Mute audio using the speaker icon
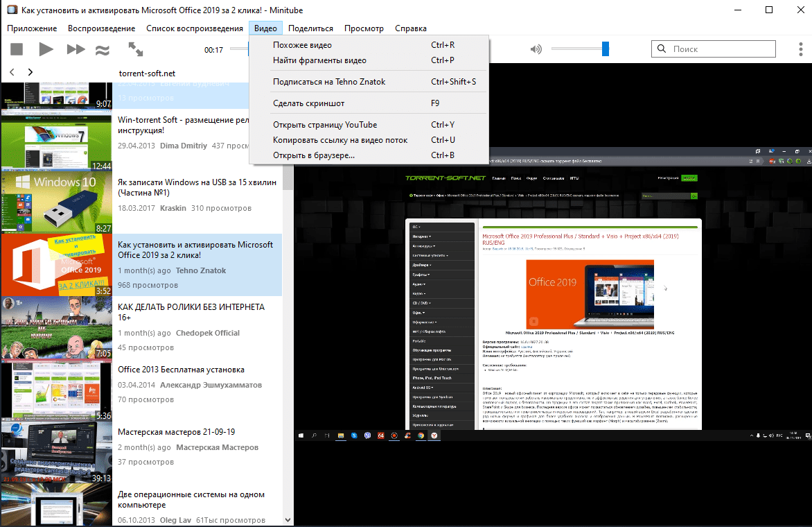Viewport: 812px width, 527px height. (x=536, y=49)
